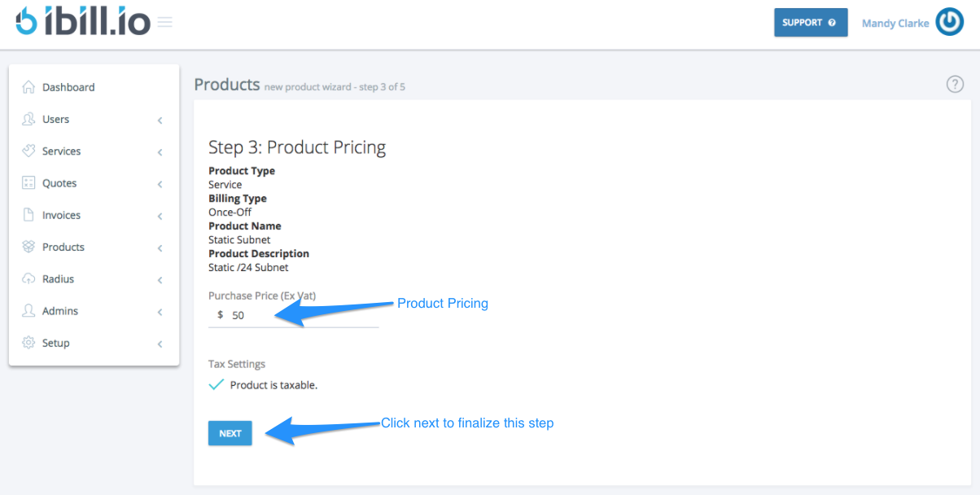Viewport: 980px width, 495px height.
Task: Open Services via its heart icon
Action: point(29,151)
